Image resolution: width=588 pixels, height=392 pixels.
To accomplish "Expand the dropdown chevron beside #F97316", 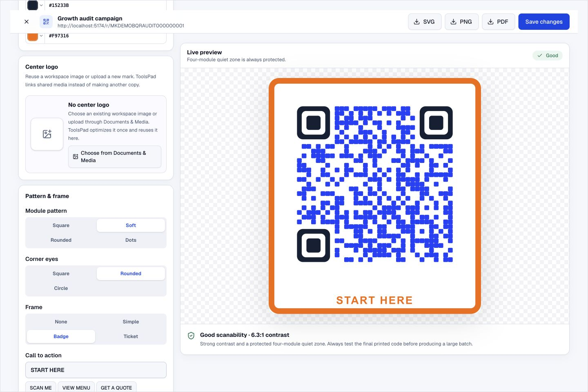I will (41, 36).
